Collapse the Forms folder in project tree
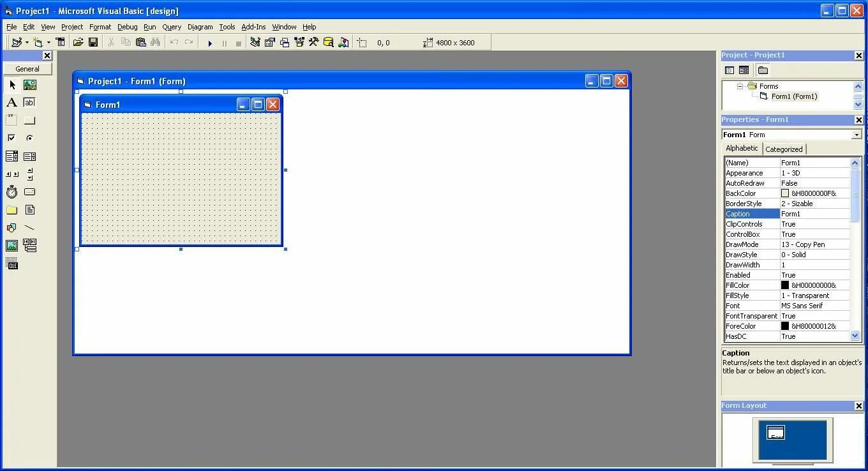The width and height of the screenshot is (868, 471). [740, 86]
